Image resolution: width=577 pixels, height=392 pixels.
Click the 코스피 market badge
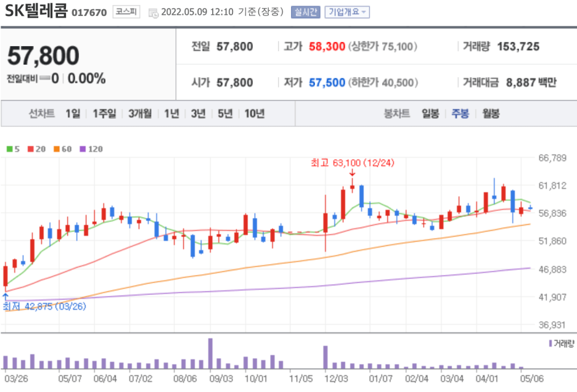(x=126, y=12)
